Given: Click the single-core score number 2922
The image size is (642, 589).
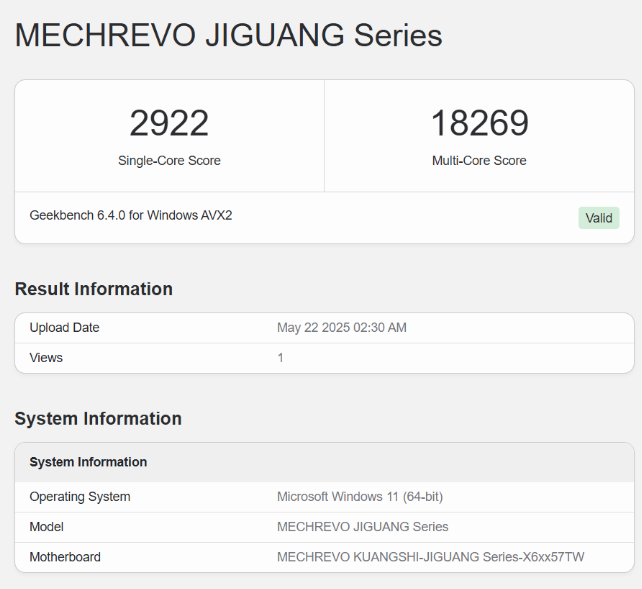Looking at the screenshot, I should tap(169, 123).
